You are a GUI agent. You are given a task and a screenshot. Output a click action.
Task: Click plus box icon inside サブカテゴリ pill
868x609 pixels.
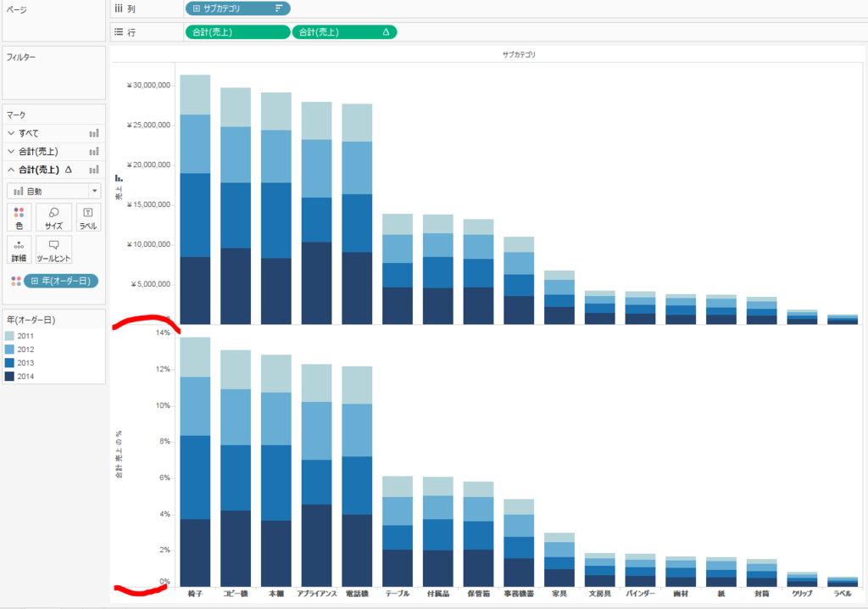196,8
